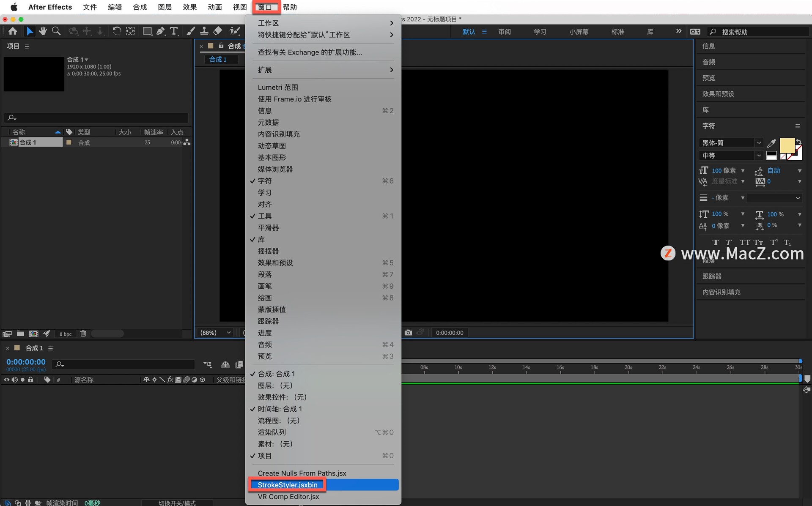Select the Brush tool

(x=191, y=31)
